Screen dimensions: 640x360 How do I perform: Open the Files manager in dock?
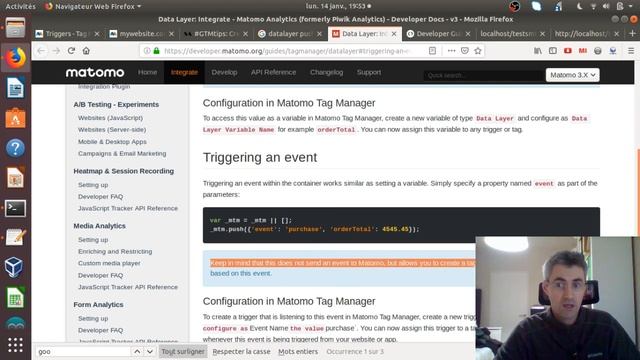coord(16,28)
